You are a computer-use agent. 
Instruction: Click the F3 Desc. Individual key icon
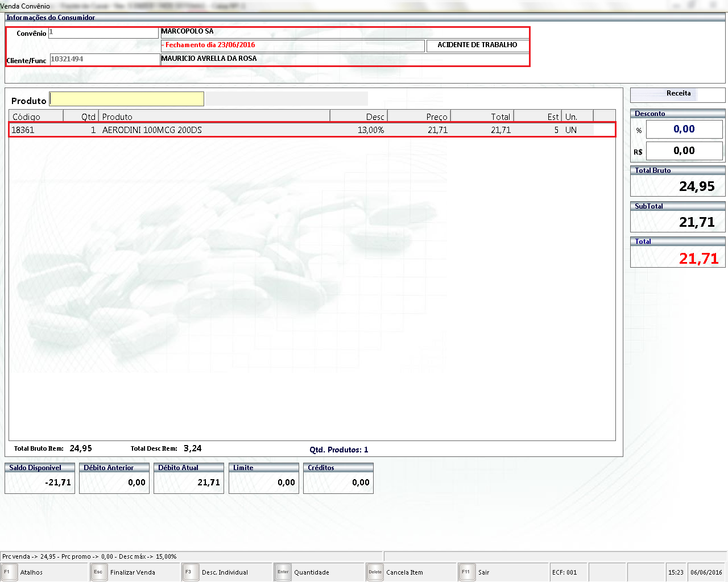tap(189, 572)
